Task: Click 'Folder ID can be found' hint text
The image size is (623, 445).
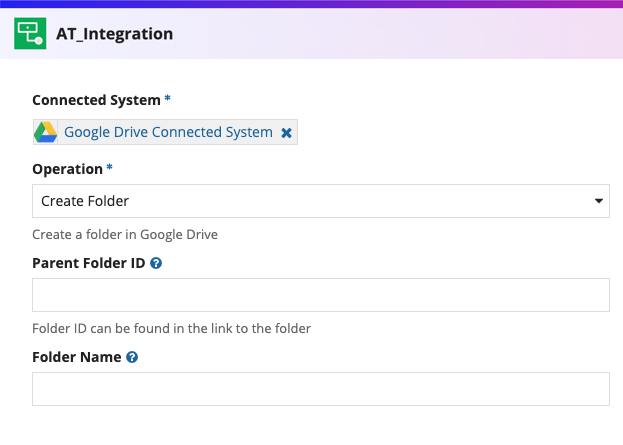Action: coord(171,329)
